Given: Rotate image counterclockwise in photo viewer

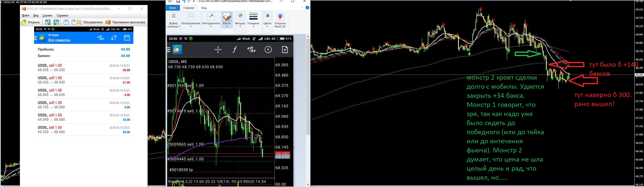Looking at the screenshot, I should (66, 22).
